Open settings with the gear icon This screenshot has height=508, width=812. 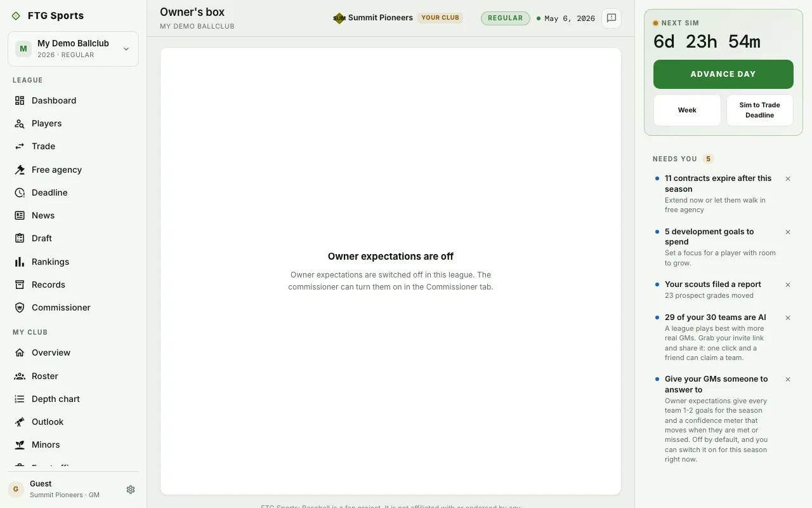tap(131, 490)
